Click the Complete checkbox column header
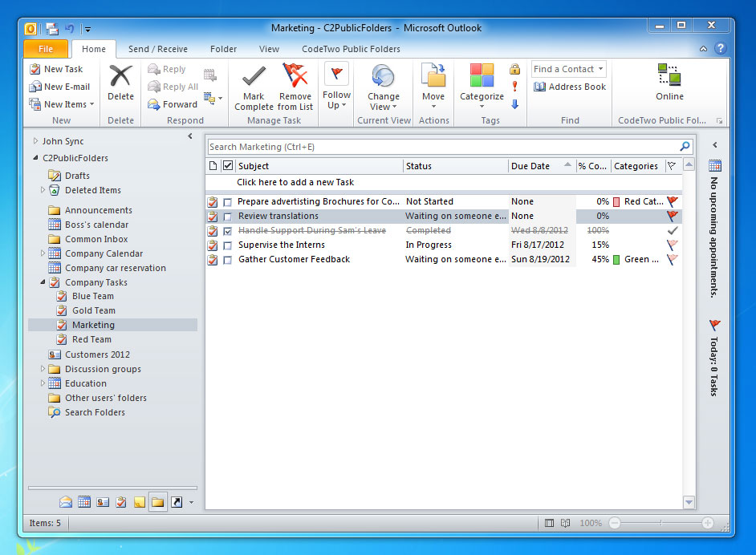Screen dimensions: 756x555 coord(228,166)
